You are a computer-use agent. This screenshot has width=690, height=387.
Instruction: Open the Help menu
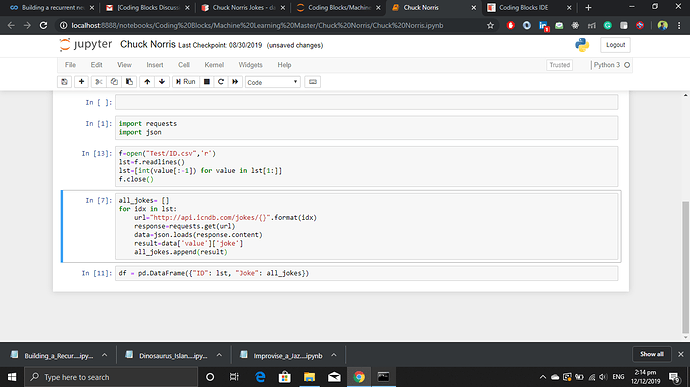[284, 65]
